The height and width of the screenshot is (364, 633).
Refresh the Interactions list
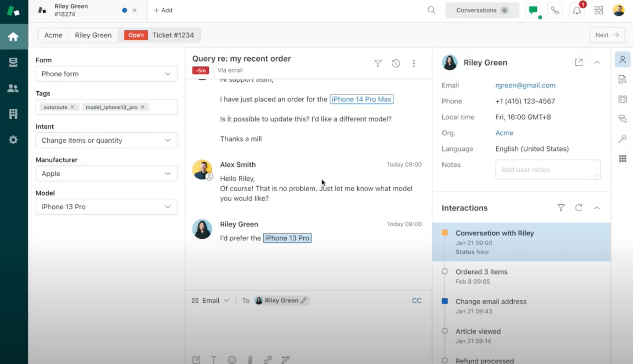click(x=578, y=208)
